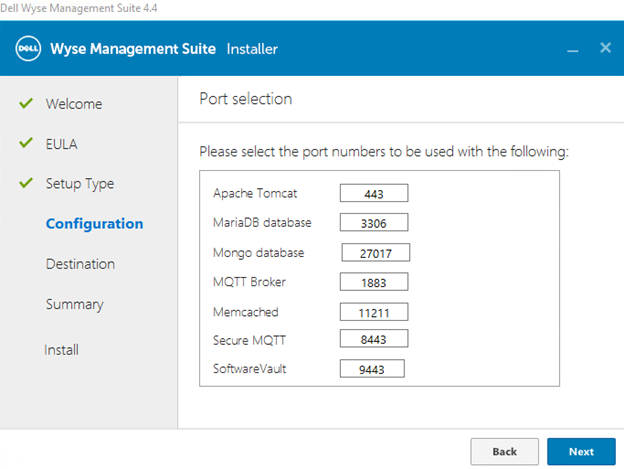Select the Memcached port input
This screenshot has width=624, height=469.
click(x=374, y=312)
